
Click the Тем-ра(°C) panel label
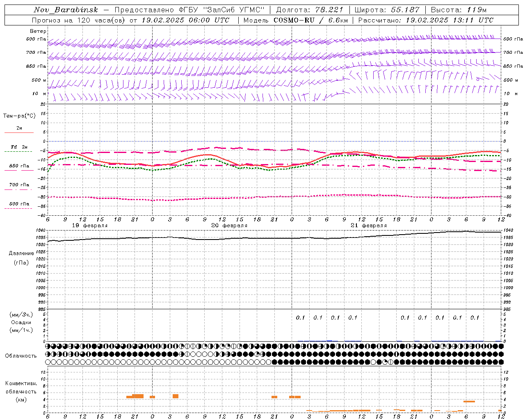pyautogui.click(x=19, y=116)
